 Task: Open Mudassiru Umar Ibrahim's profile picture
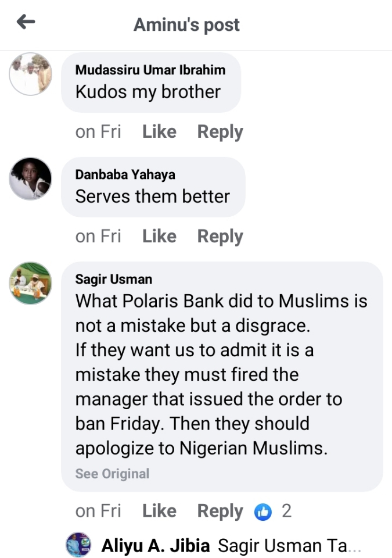pos(31,74)
